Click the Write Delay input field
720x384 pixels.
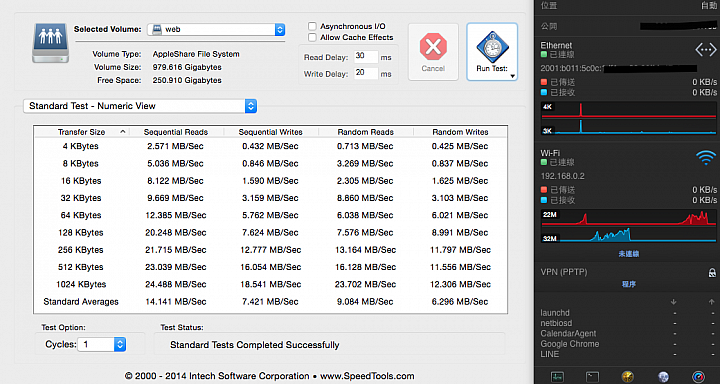pos(366,73)
